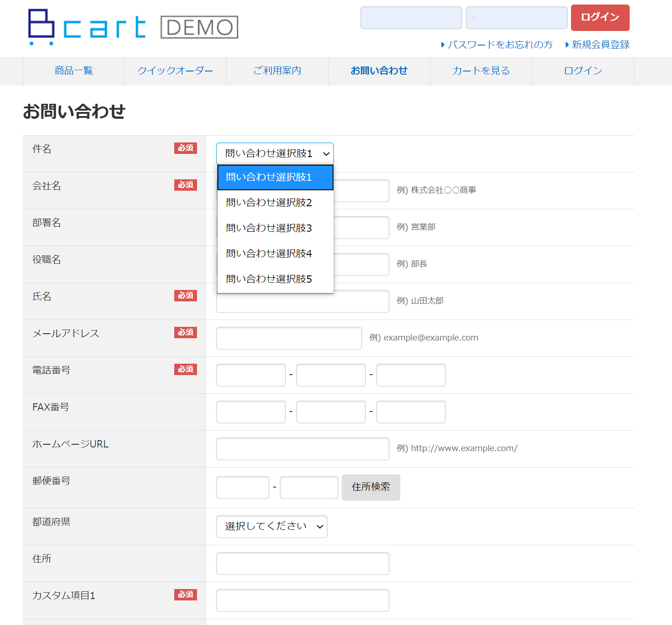Click ログイン in the navigation bar
The height and width of the screenshot is (625, 672).
tap(583, 71)
